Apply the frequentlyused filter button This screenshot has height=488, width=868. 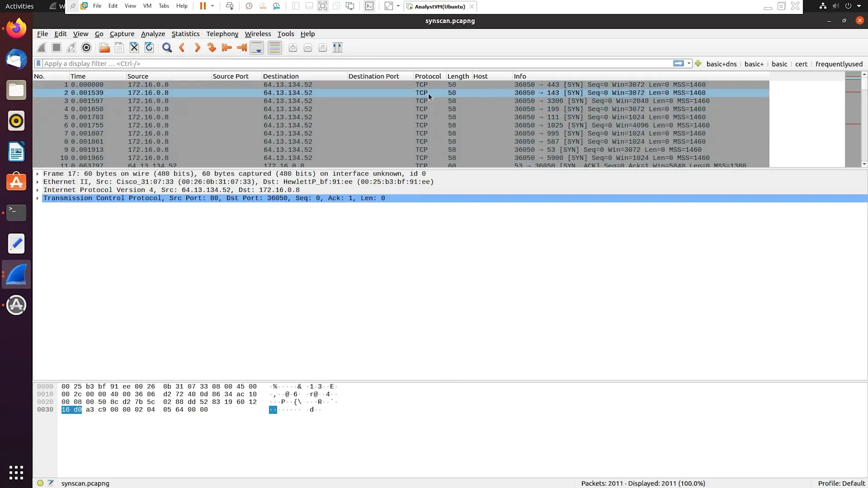839,64
